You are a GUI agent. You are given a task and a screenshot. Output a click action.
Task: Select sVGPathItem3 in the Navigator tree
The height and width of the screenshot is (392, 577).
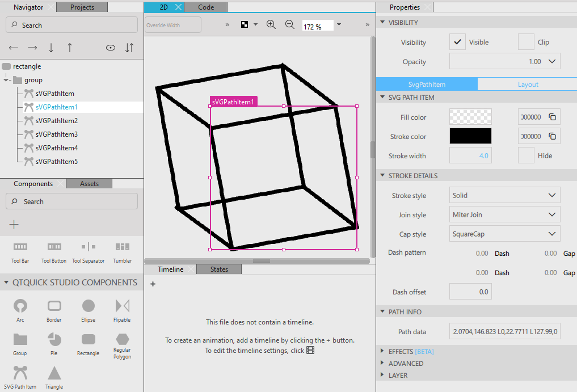56,134
